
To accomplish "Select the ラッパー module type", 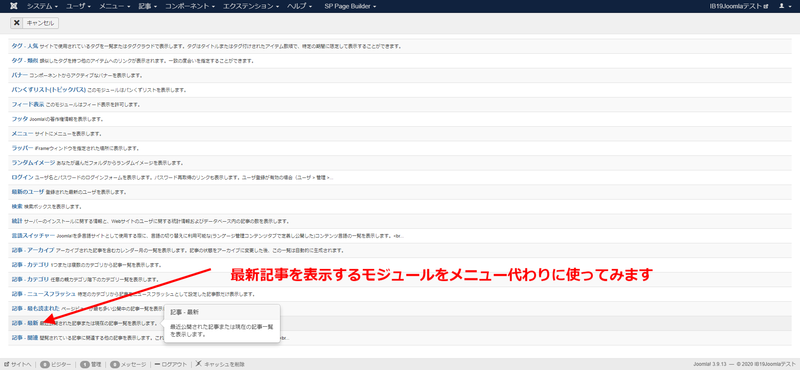I will click(x=22, y=148).
